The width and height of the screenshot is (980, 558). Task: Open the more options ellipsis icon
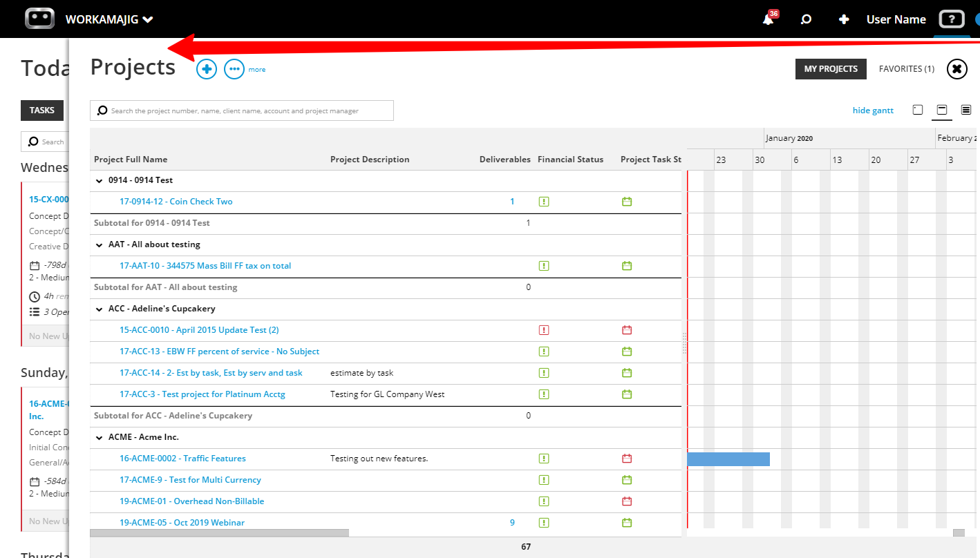234,69
